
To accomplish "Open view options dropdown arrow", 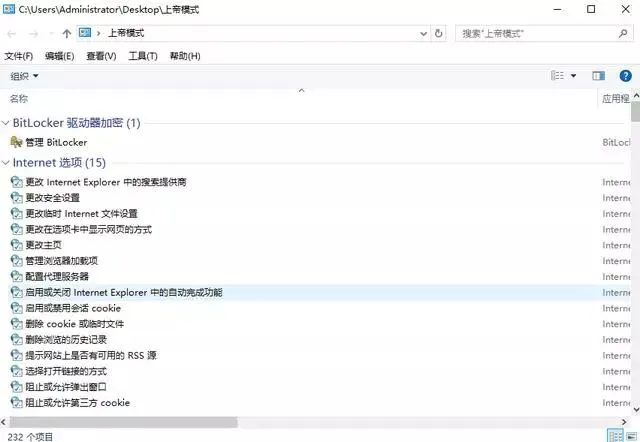I will [x=573, y=76].
